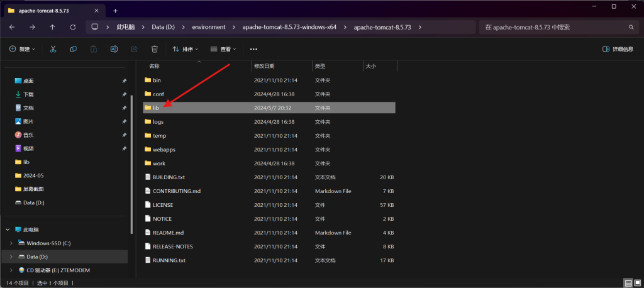The width and height of the screenshot is (644, 288).
Task: Select the lib folder in file list
Action: pos(269,108)
